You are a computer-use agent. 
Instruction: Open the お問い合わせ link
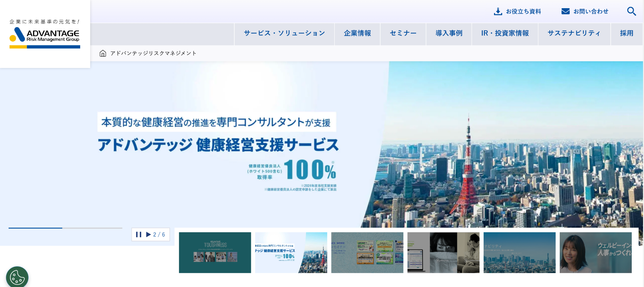(x=585, y=11)
